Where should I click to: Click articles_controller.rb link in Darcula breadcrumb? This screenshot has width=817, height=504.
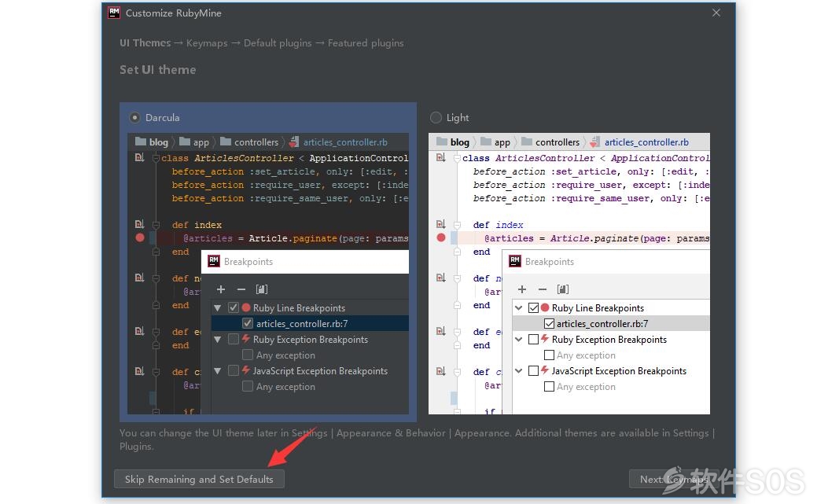(x=345, y=142)
